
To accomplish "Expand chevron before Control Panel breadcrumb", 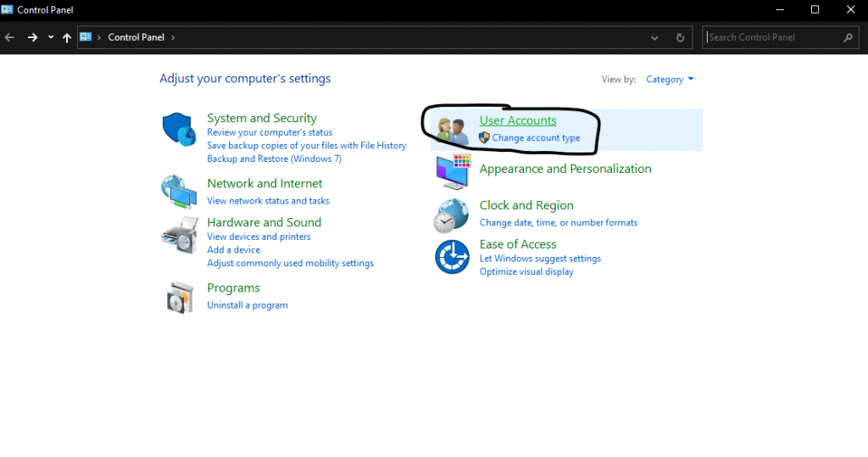I will point(99,37).
